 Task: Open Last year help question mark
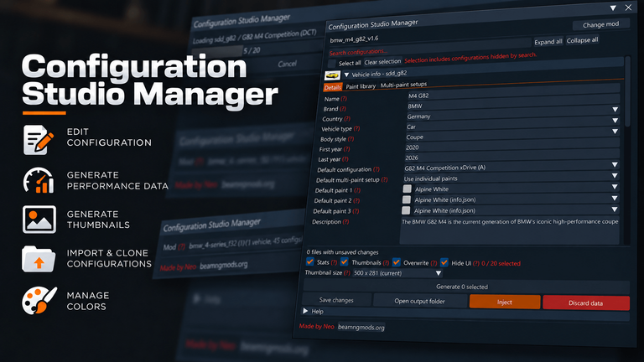tap(345, 159)
